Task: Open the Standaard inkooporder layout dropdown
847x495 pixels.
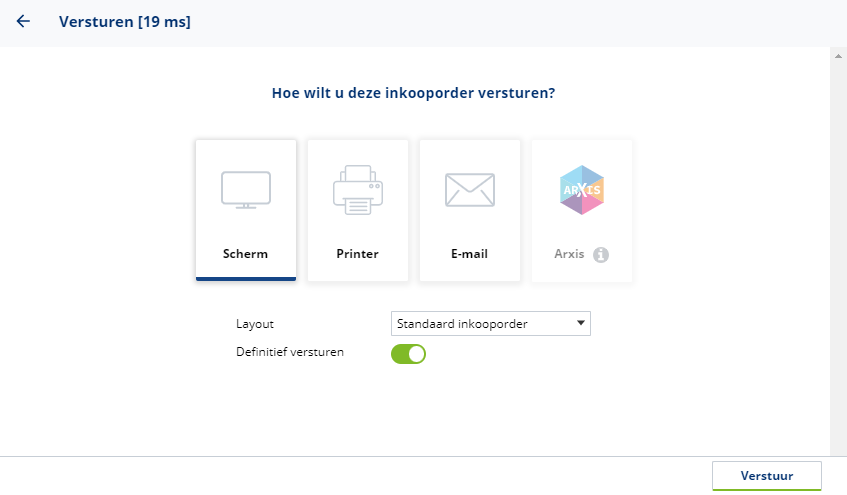Action: (480, 323)
